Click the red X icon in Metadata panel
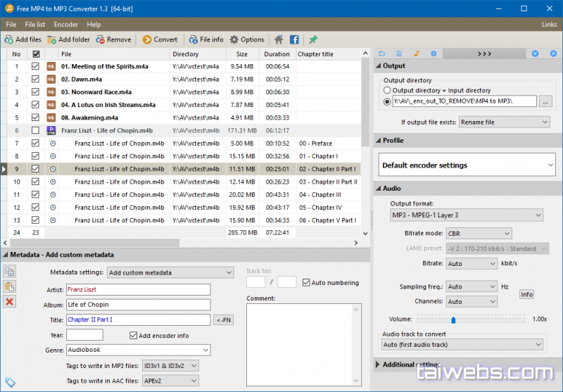 click(9, 302)
